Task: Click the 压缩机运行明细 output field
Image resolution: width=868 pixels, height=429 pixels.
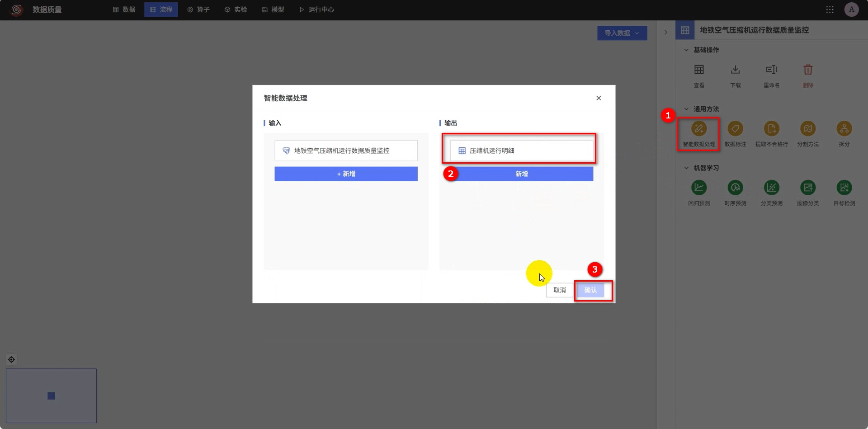Action: [521, 151]
